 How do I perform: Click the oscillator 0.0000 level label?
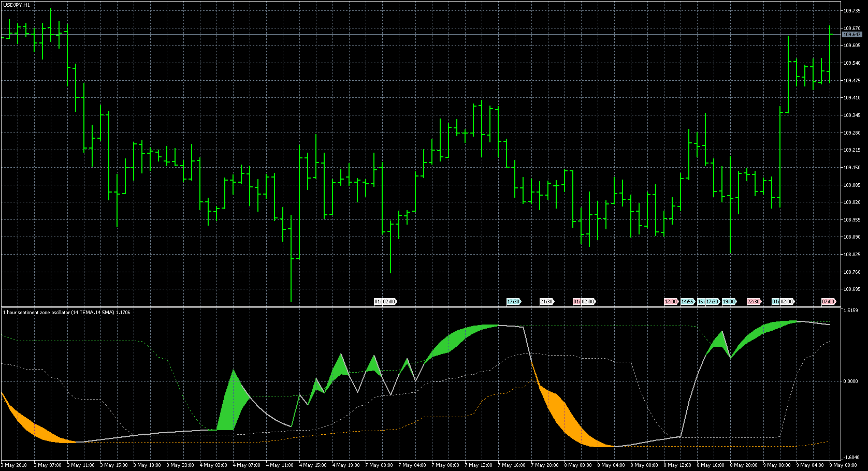point(850,381)
